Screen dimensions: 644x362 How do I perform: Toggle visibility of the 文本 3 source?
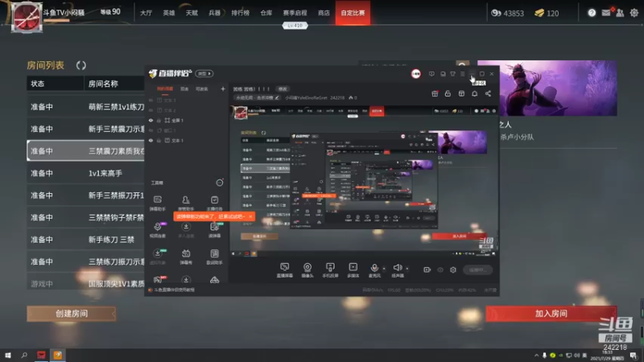coord(151,100)
